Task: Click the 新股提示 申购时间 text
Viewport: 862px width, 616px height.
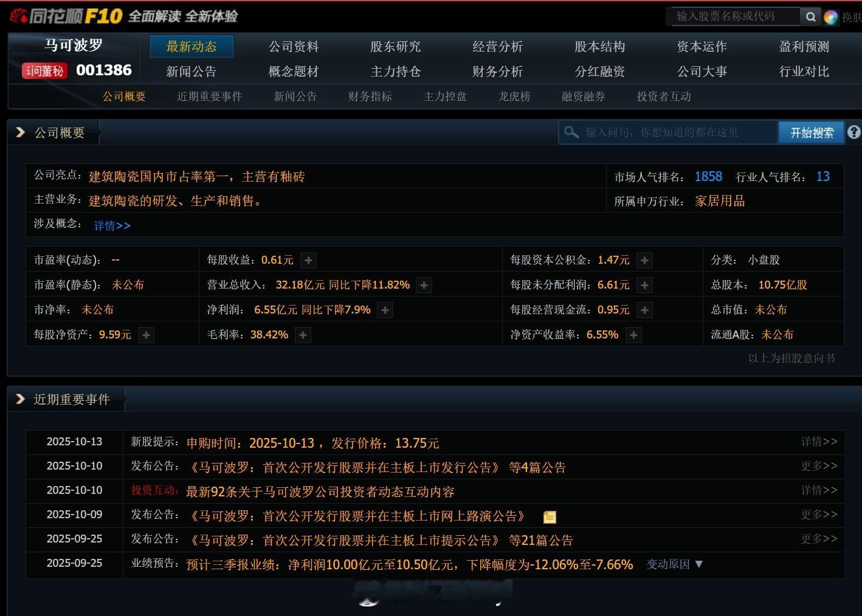Action: click(312, 443)
